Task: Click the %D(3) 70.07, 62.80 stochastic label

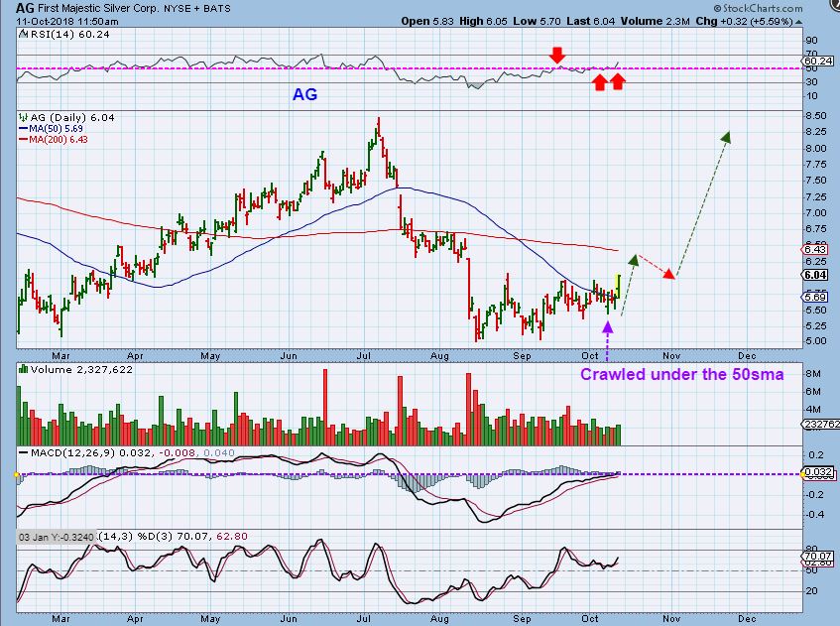Action: coord(192,536)
